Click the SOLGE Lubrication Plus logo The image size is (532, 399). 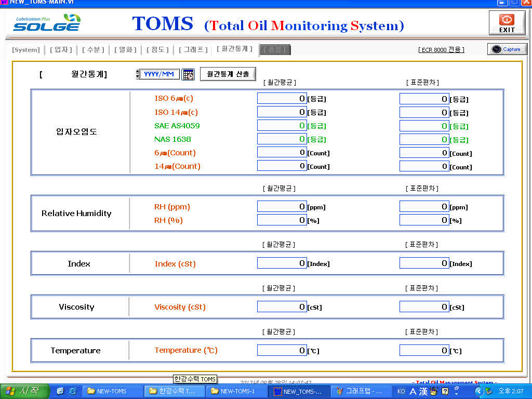(x=47, y=23)
